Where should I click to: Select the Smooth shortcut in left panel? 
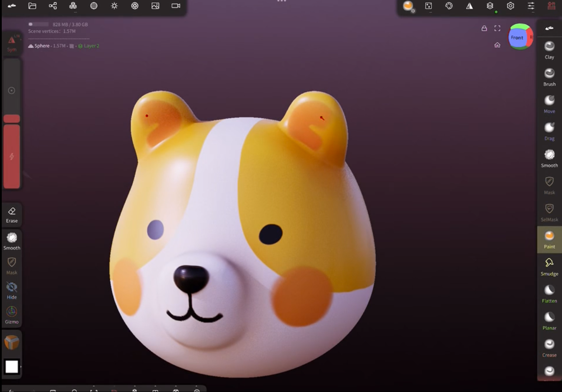pyautogui.click(x=12, y=241)
